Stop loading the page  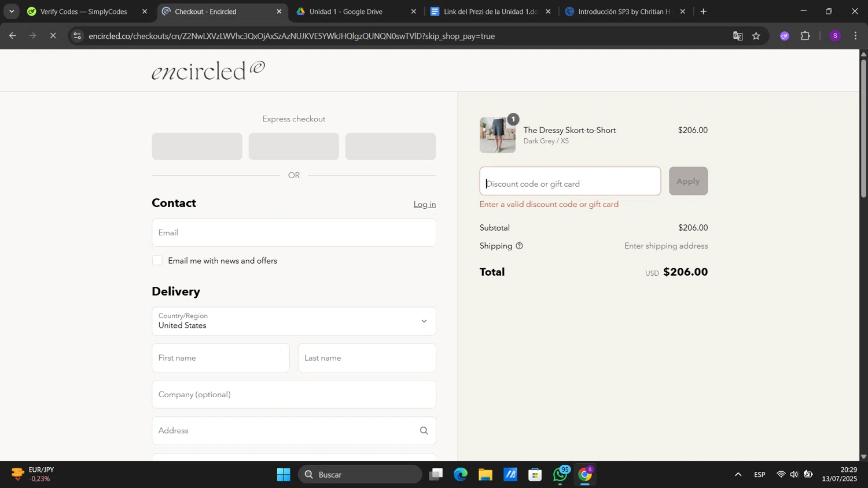pyautogui.click(x=53, y=36)
